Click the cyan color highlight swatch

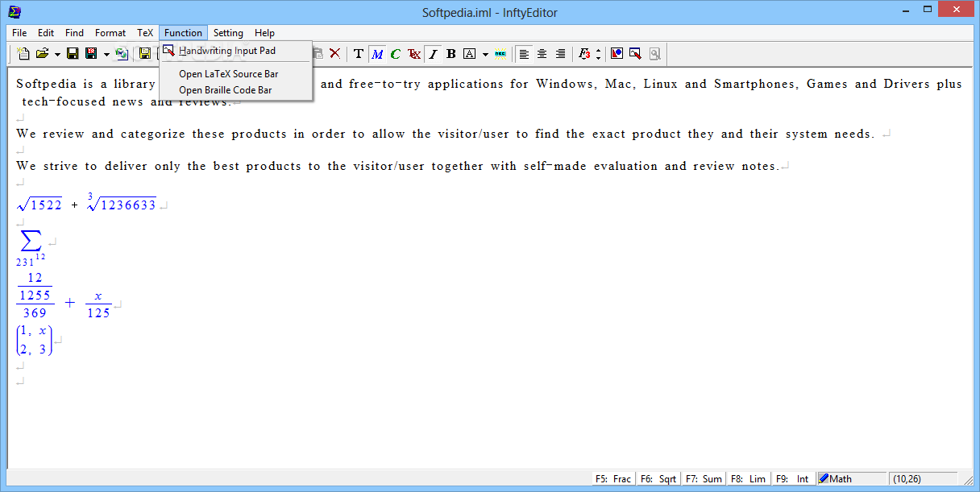(500, 54)
